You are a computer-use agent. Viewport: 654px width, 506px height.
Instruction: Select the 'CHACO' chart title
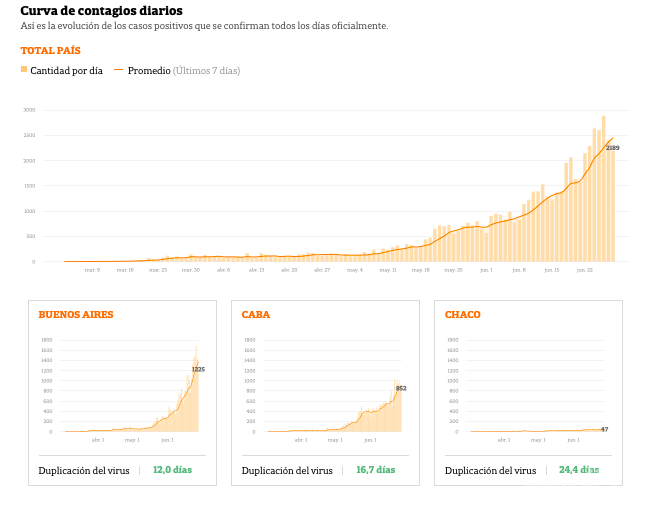463,314
